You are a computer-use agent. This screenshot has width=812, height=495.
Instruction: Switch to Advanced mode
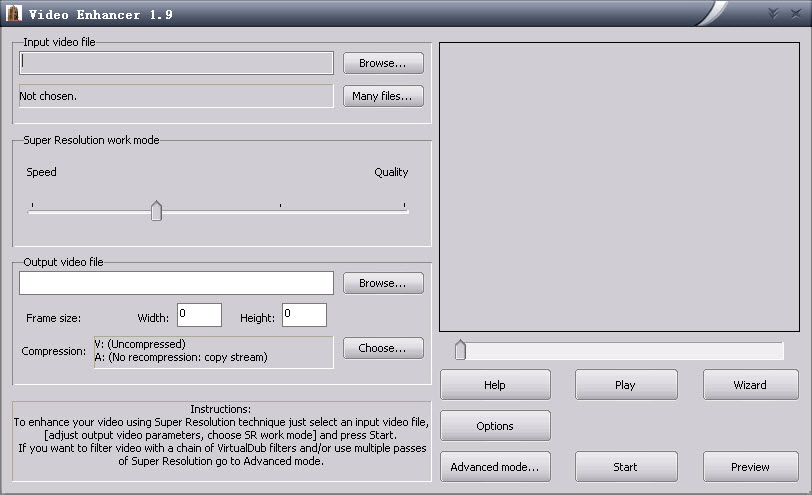click(x=495, y=467)
